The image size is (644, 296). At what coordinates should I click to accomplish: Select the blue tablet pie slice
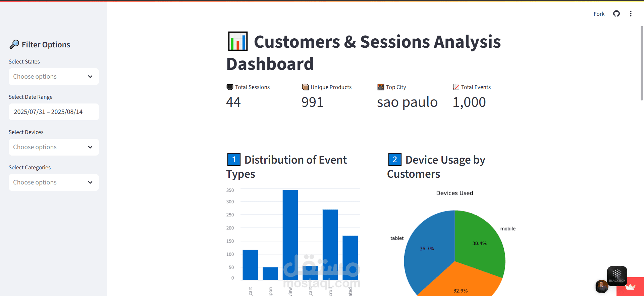click(x=428, y=255)
